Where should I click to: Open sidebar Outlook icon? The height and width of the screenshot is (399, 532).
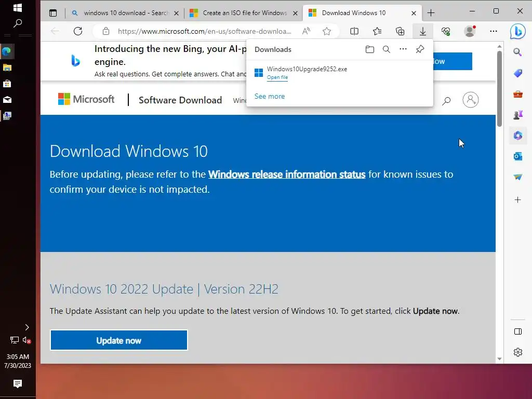518,156
